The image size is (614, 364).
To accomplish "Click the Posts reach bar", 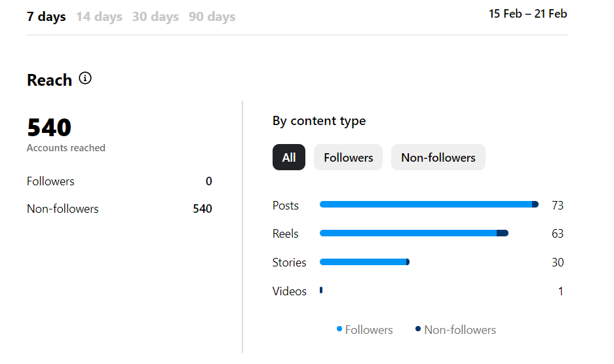I will click(429, 205).
